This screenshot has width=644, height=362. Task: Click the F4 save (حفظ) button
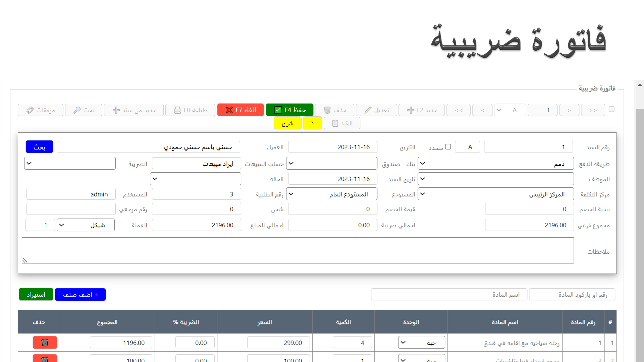coord(289,110)
